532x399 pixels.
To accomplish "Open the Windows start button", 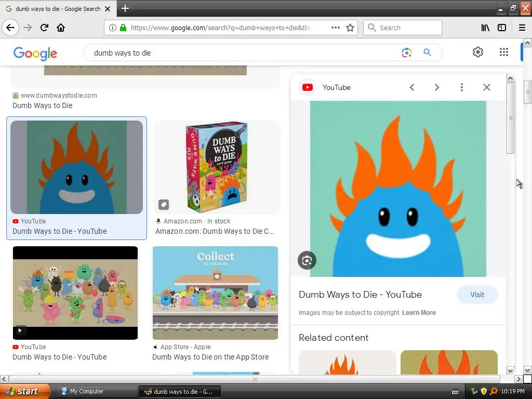I will [25, 392].
